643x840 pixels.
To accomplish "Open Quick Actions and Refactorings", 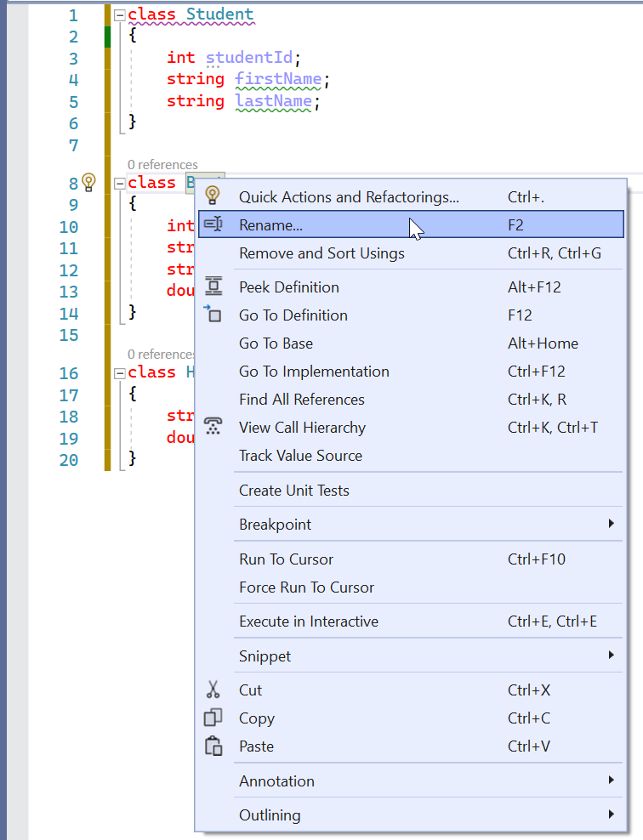I will (411, 196).
